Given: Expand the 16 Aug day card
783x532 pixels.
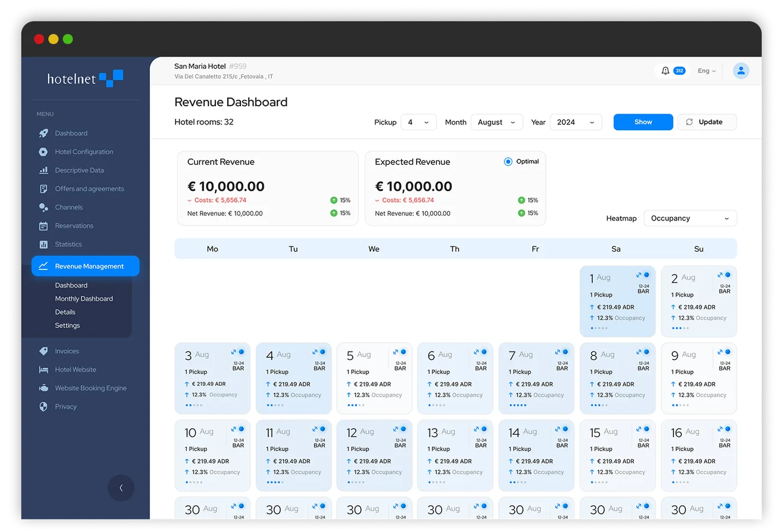Looking at the screenshot, I should [720, 429].
